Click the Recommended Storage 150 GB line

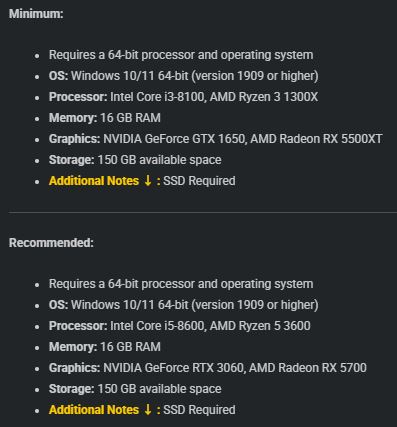tap(135, 389)
